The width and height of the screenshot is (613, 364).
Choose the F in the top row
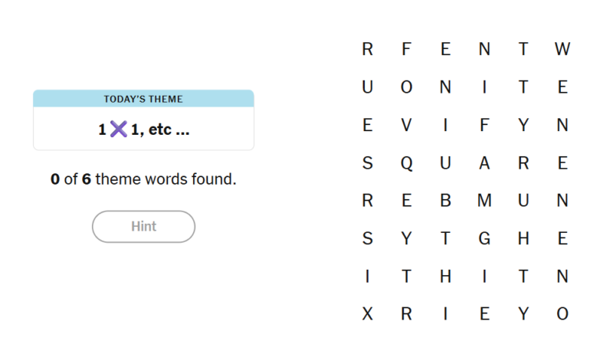407,49
